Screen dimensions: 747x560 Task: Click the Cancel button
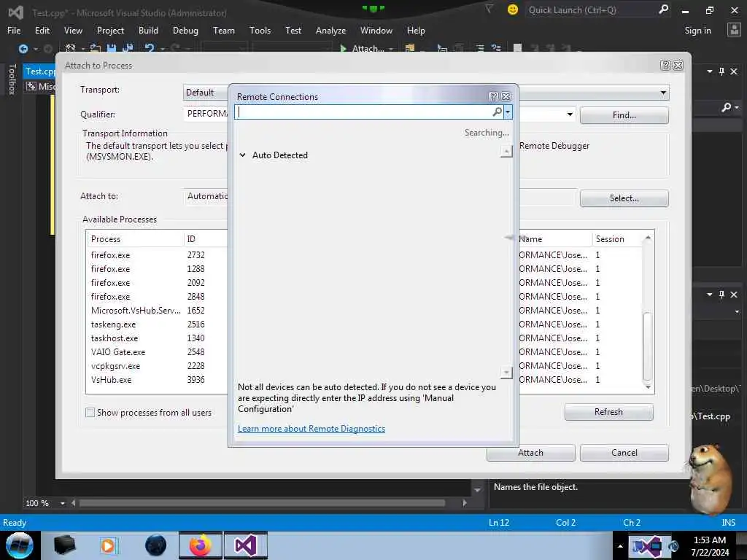624,452
